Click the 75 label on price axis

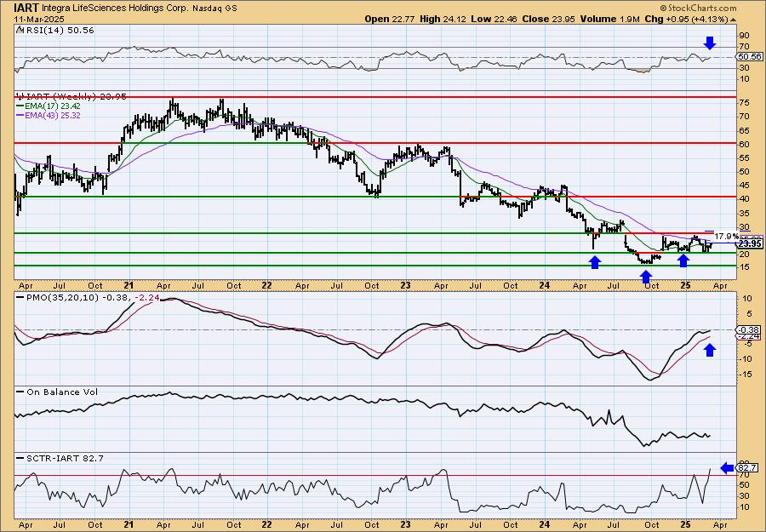click(x=744, y=103)
